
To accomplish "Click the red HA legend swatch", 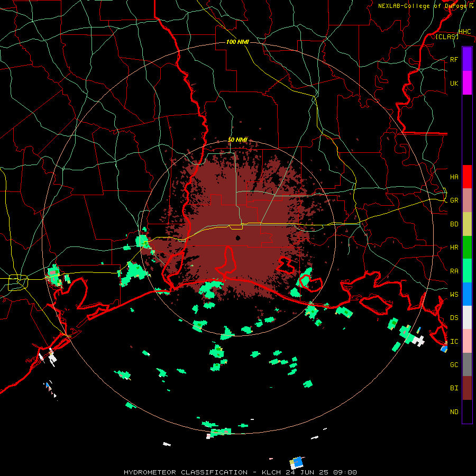I will (467, 177).
